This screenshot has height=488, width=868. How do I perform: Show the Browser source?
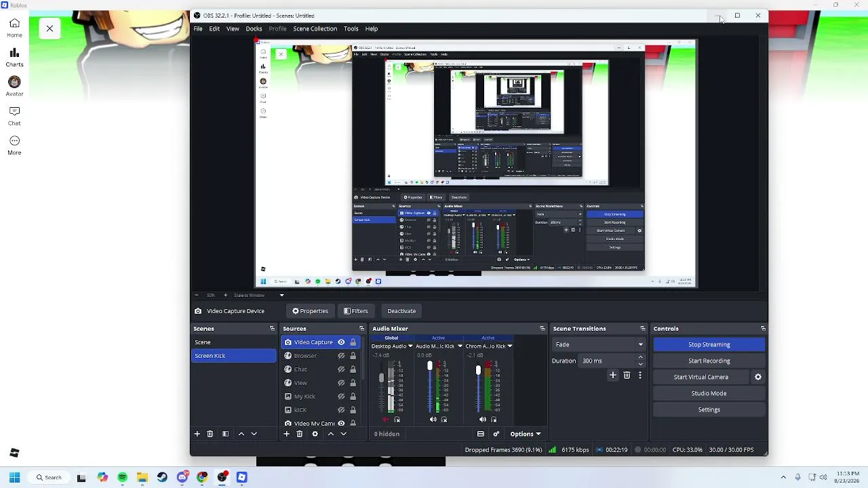(x=341, y=356)
